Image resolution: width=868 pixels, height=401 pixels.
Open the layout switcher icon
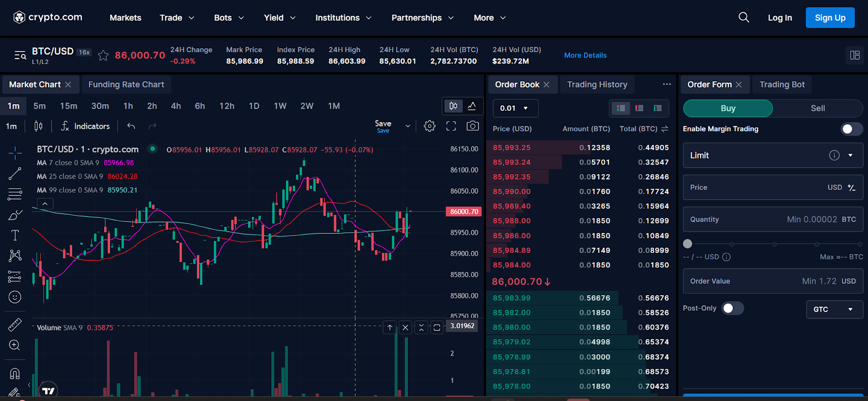coord(855,55)
